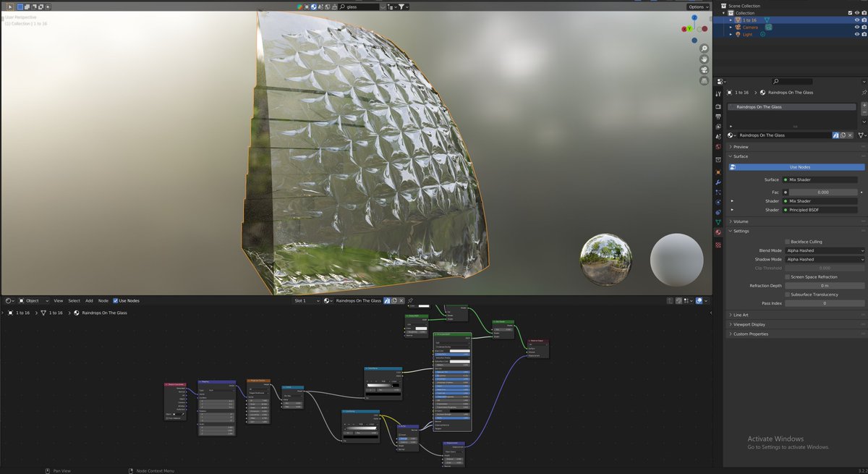The width and height of the screenshot is (868, 474).
Task: Disable rendering of the Camera in outliner
Action: point(864,27)
